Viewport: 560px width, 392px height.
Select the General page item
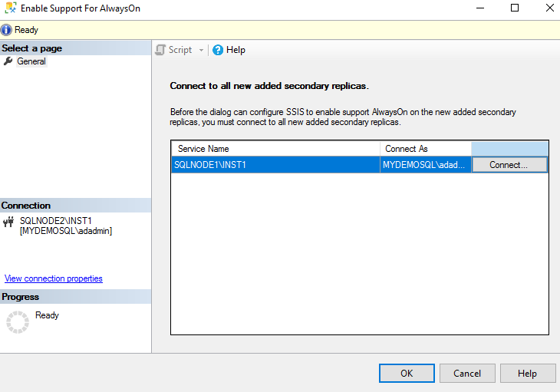(31, 61)
